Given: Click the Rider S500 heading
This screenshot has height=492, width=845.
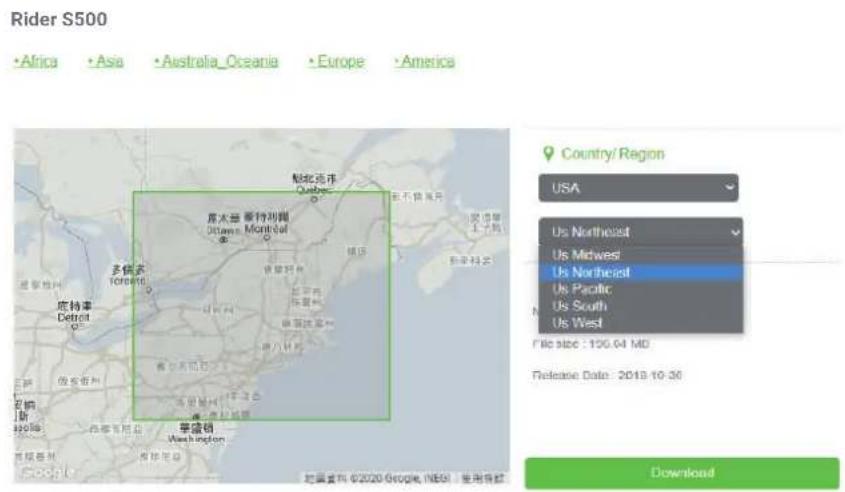Looking at the screenshot, I should pos(59,19).
